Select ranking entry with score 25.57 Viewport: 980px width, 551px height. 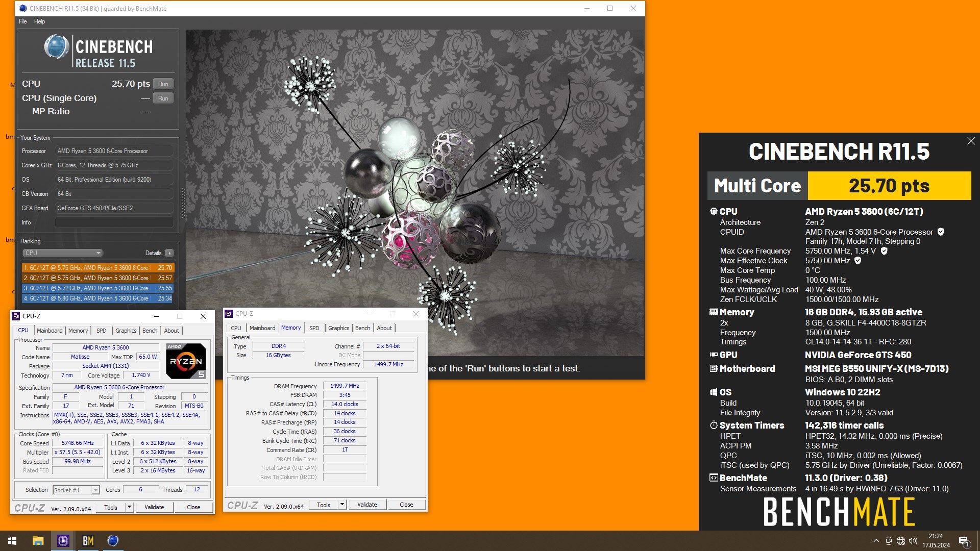(98, 278)
